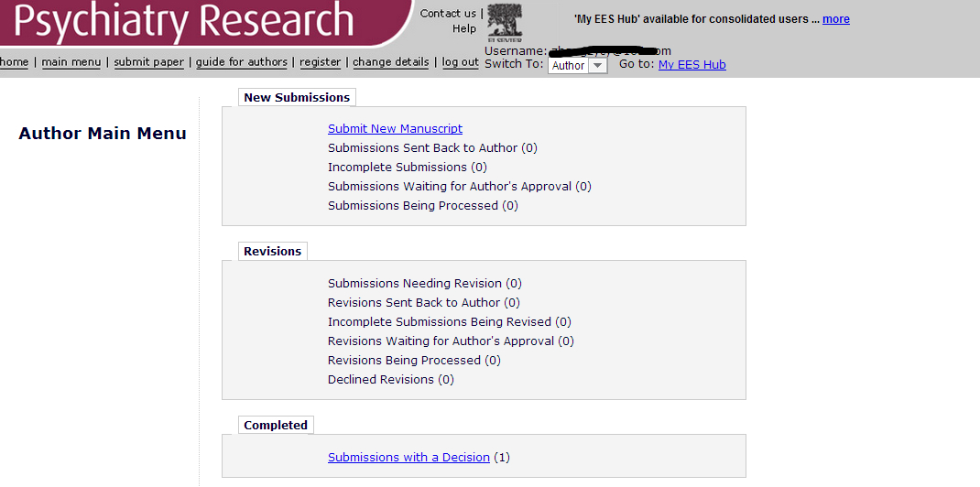Open the main menu link
Screen dimensions: 980x487
tap(71, 62)
